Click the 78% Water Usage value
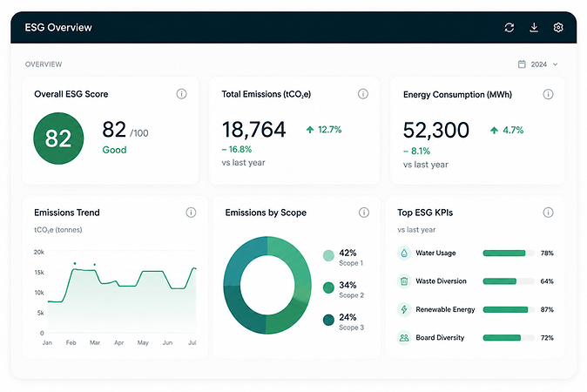The width and height of the screenshot is (587, 392). (x=547, y=253)
